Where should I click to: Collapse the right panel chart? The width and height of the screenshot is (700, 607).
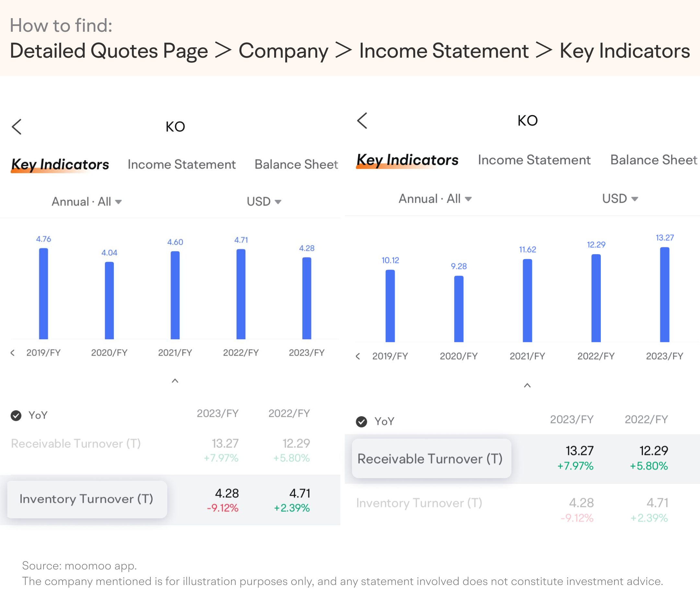point(527,385)
